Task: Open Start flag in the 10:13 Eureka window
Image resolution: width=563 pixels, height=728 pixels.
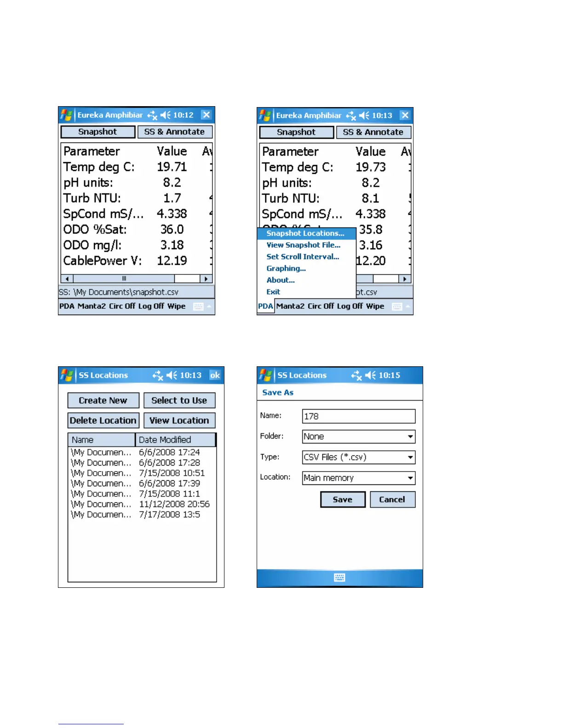Action: pyautogui.click(x=265, y=115)
